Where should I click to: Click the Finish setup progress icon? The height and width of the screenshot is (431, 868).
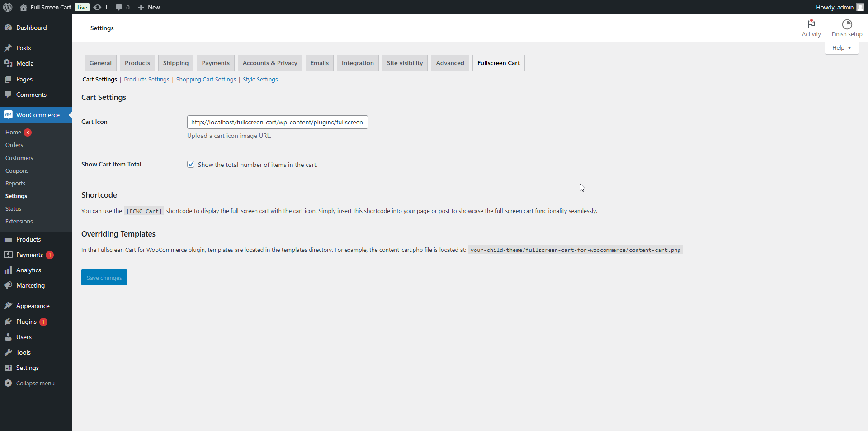pos(847,24)
